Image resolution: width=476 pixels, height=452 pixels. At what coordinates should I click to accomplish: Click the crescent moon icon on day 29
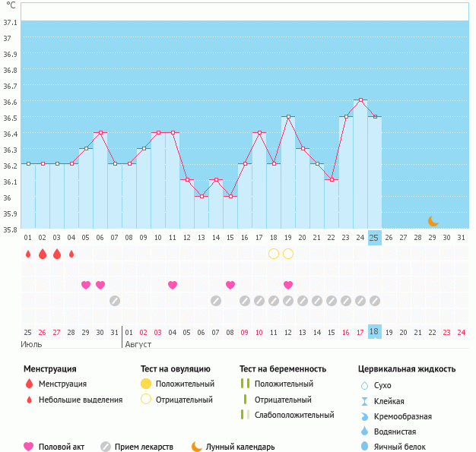[433, 221]
